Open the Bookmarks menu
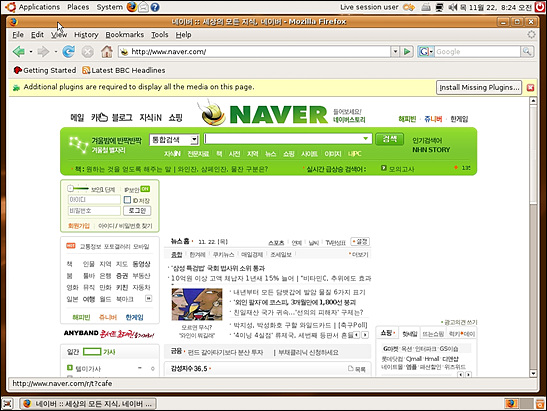 [125, 35]
